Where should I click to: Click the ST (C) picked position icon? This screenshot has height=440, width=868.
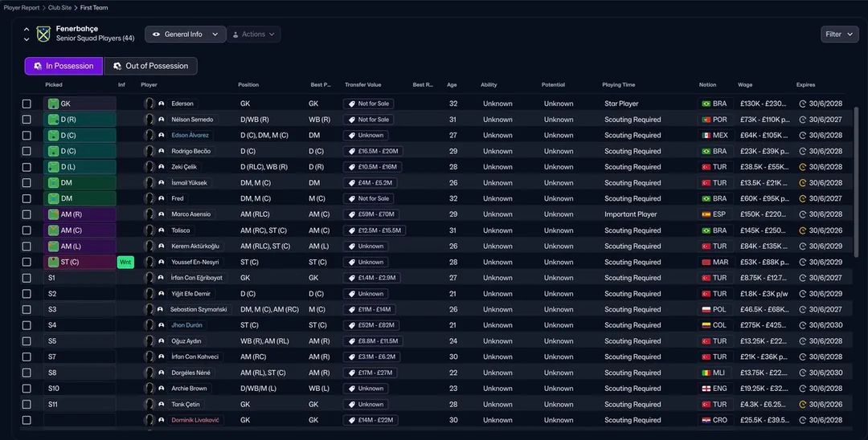(53, 262)
